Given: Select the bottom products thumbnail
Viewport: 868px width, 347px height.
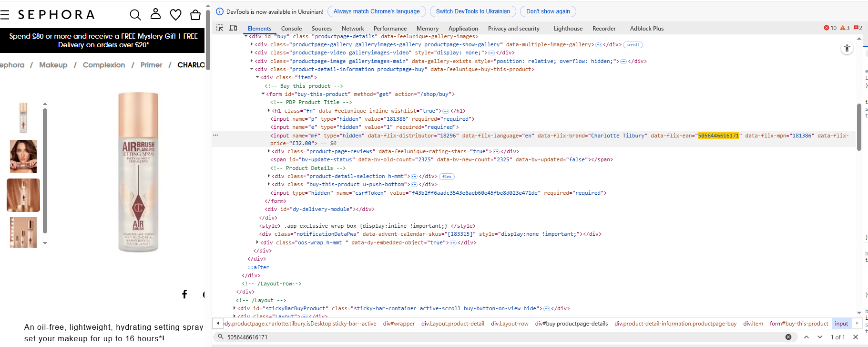Looking at the screenshot, I should tap(23, 232).
